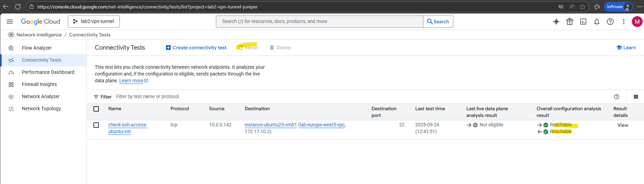Open the notifications bell

click(597, 22)
